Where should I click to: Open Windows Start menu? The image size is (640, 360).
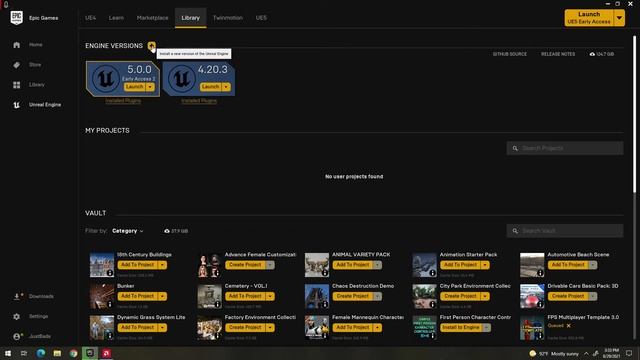tap(8, 353)
